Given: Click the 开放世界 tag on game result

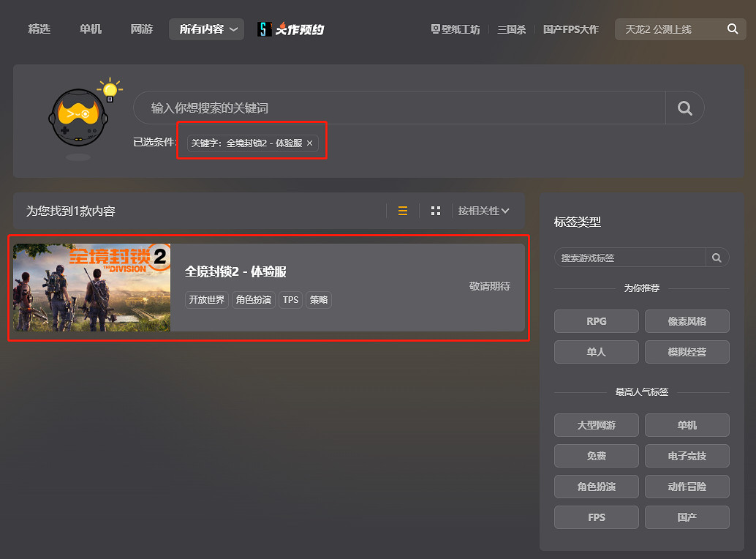Looking at the screenshot, I should (207, 300).
